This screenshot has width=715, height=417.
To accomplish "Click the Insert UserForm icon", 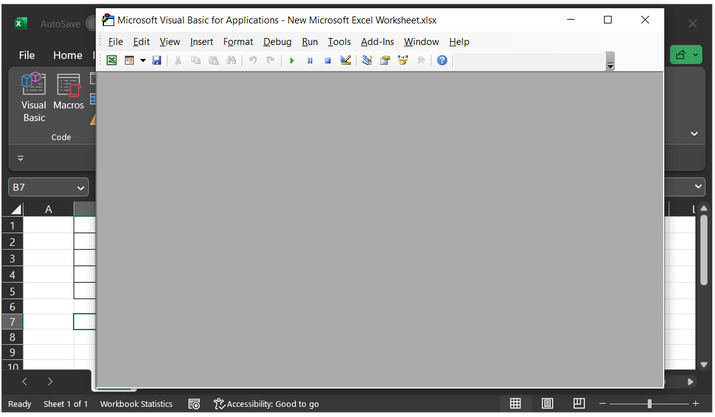I will (x=130, y=60).
